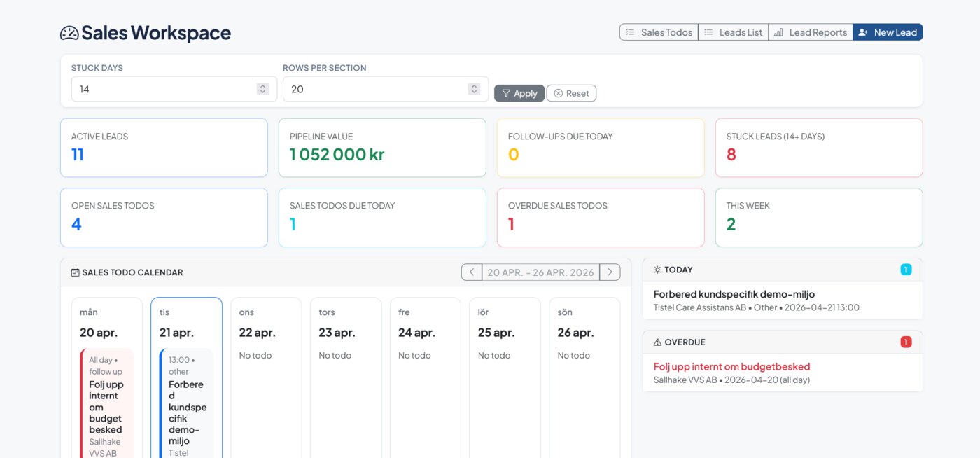Switch to Lead Reports

coord(810,32)
